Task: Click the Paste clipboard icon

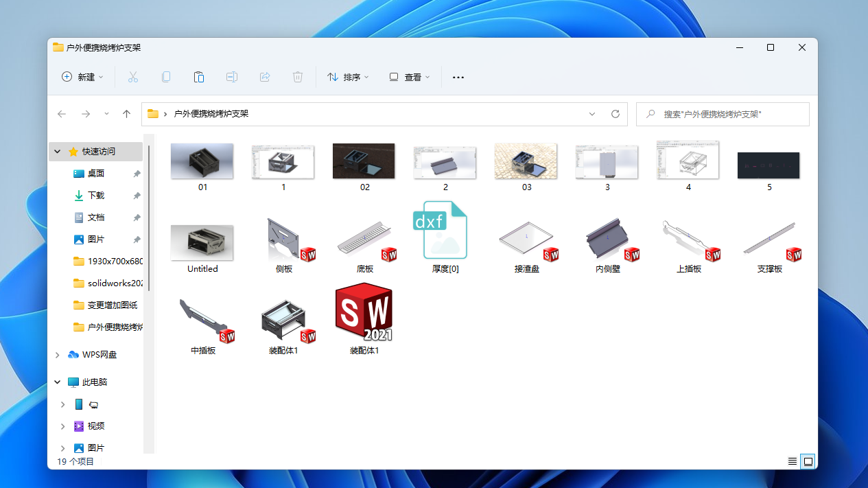Action: [199, 77]
